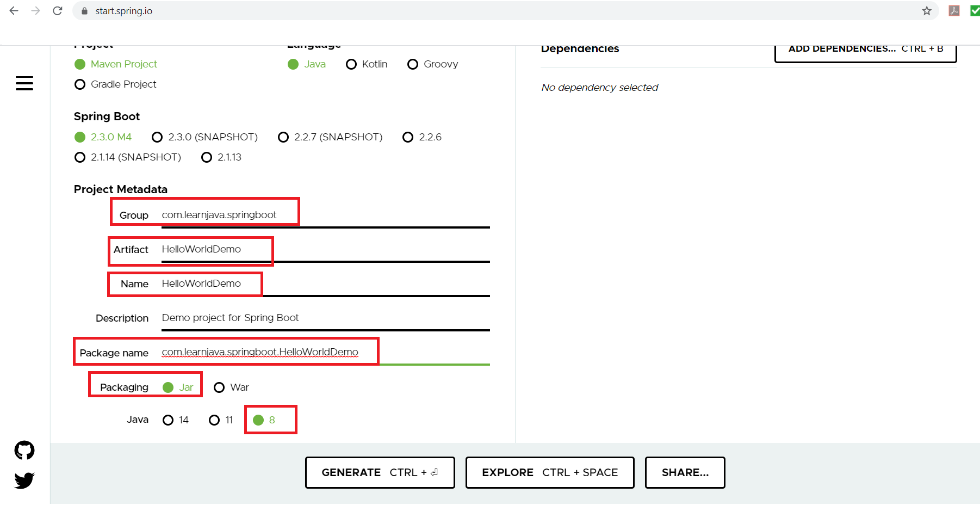
Task: Click the browser back arrow
Action: point(14,11)
